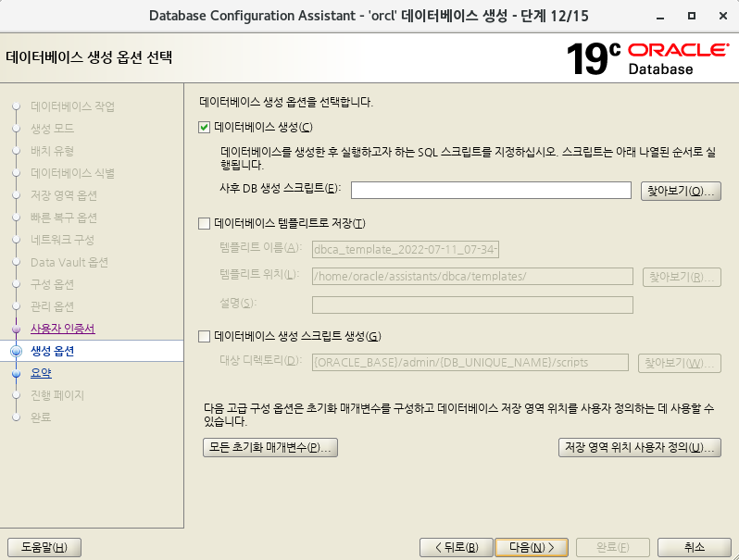Proceed with 다음(N) button
The width and height of the screenshot is (739, 560).
click(x=532, y=547)
